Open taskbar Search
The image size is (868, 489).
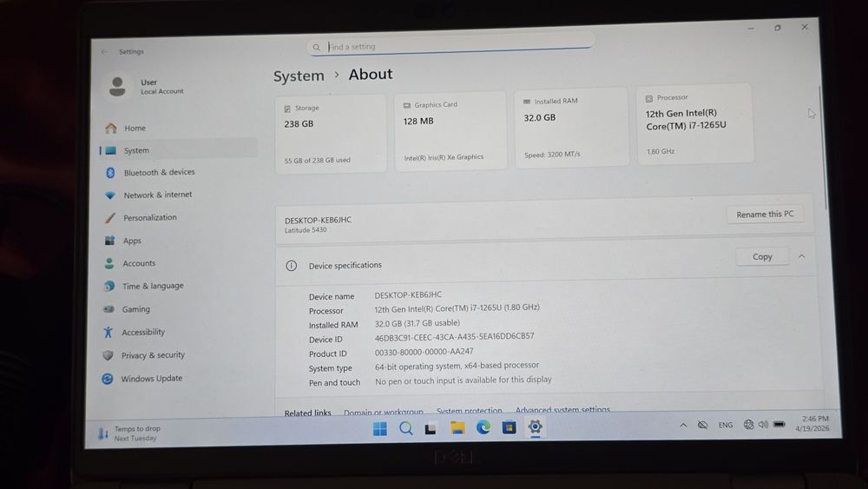(405, 428)
